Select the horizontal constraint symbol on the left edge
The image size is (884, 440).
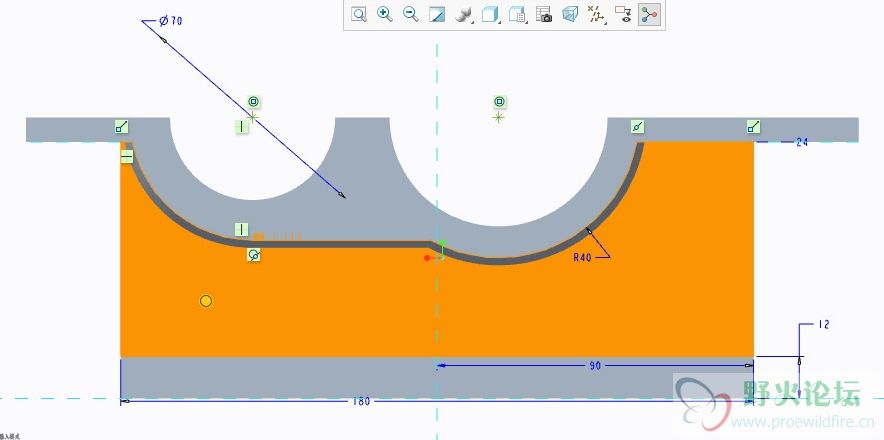[127, 156]
